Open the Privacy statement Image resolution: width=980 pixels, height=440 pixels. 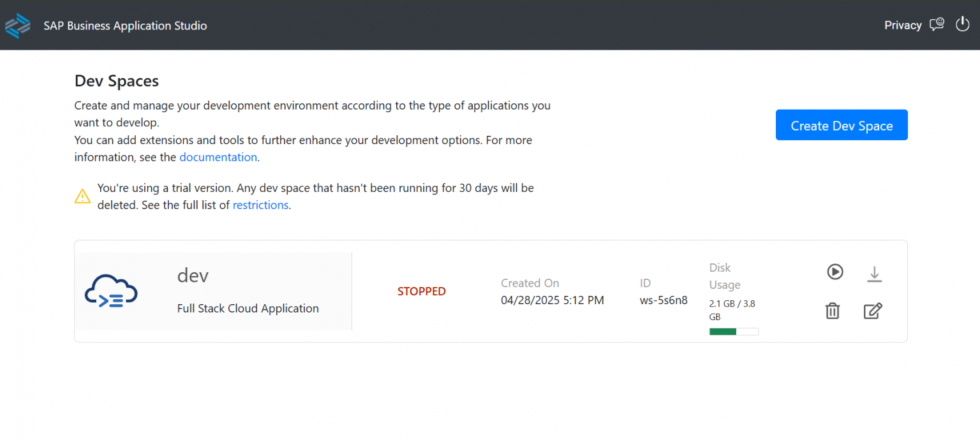(903, 25)
